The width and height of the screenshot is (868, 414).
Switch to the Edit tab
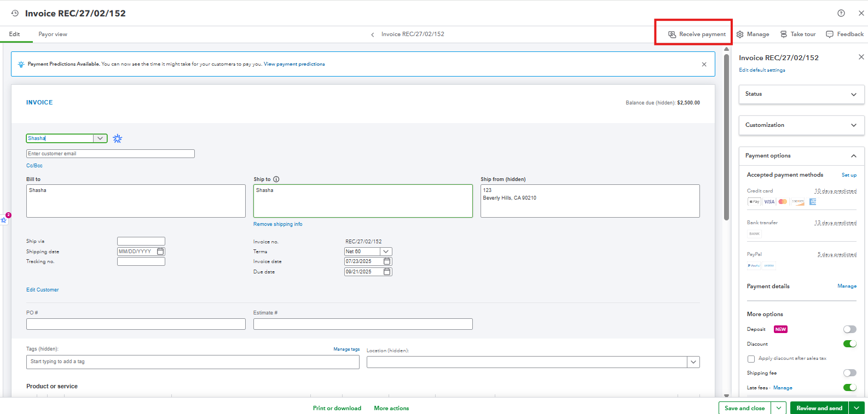click(14, 34)
